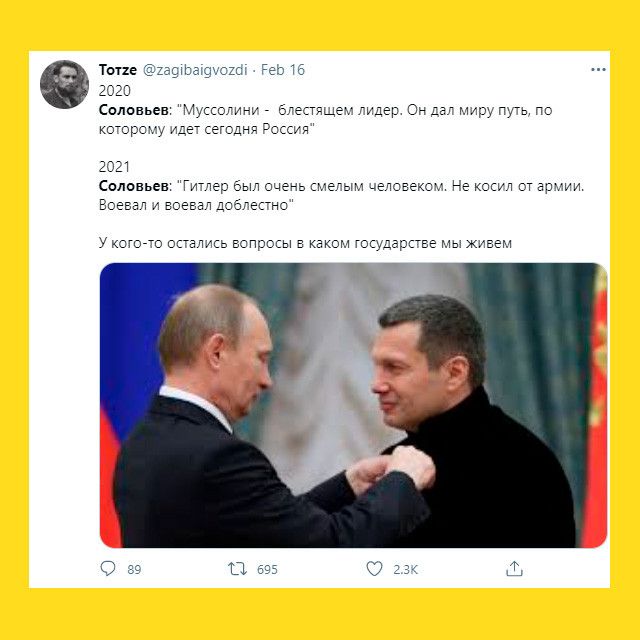Image resolution: width=640 pixels, height=640 pixels.
Task: Click the 89 replies count
Action: 134,569
